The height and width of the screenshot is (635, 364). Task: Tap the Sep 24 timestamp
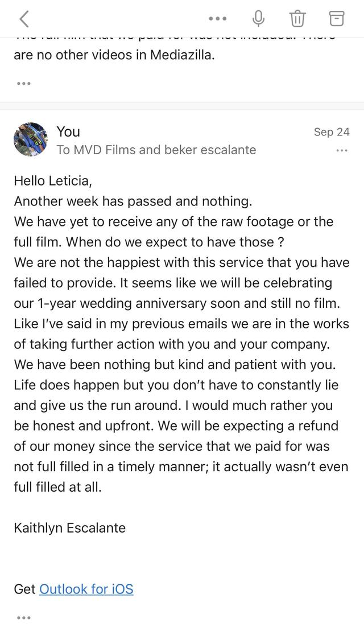click(x=332, y=131)
